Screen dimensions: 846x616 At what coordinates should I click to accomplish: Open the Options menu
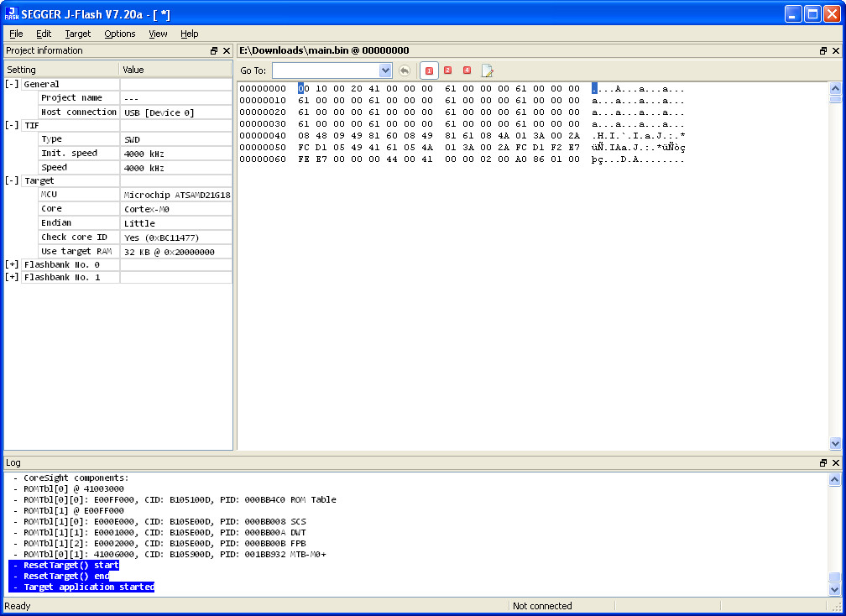click(x=120, y=34)
